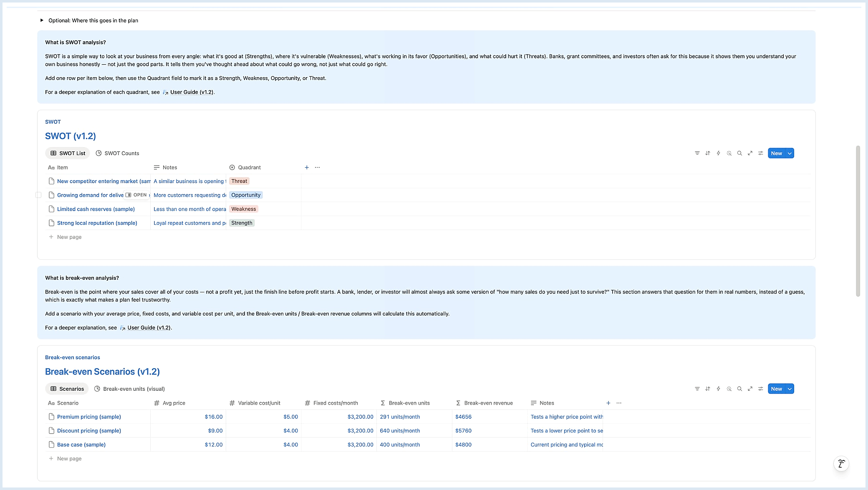Viewport: 868px width, 490px height.
Task: Open the AI assistant floating button
Action: 841,464
